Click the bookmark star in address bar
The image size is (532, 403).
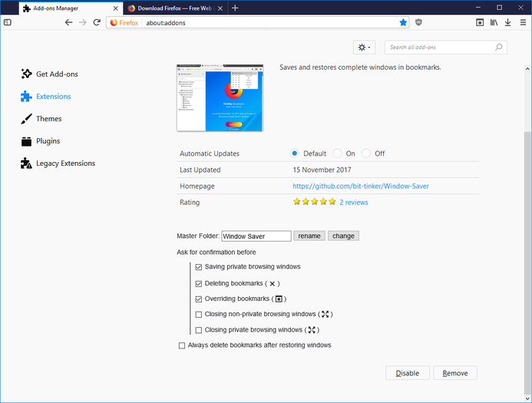[403, 23]
